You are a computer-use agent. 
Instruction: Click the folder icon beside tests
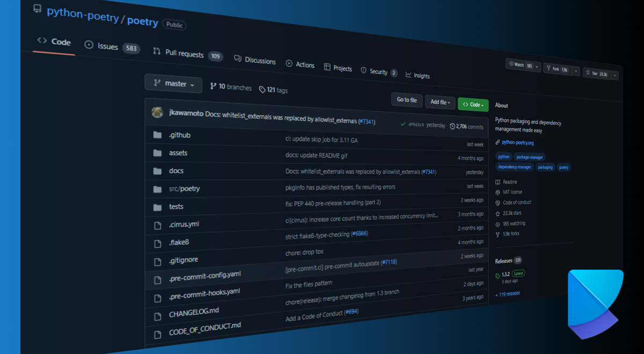coord(157,207)
